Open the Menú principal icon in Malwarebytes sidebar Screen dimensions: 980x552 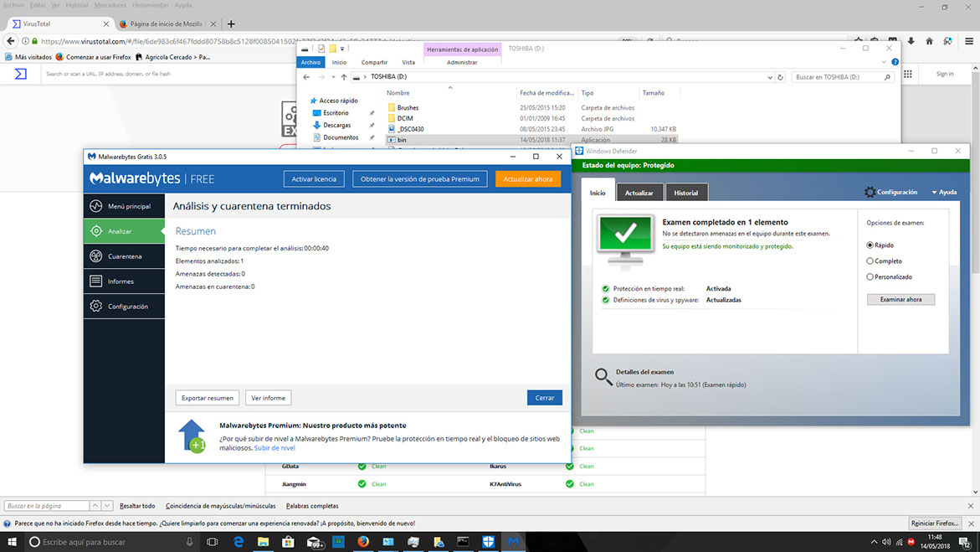tap(95, 206)
